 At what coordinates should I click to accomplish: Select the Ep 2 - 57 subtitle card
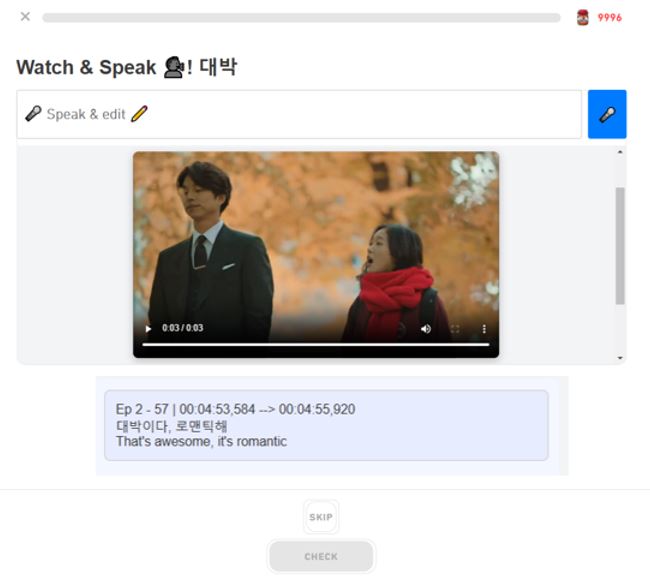pyautogui.click(x=326, y=425)
